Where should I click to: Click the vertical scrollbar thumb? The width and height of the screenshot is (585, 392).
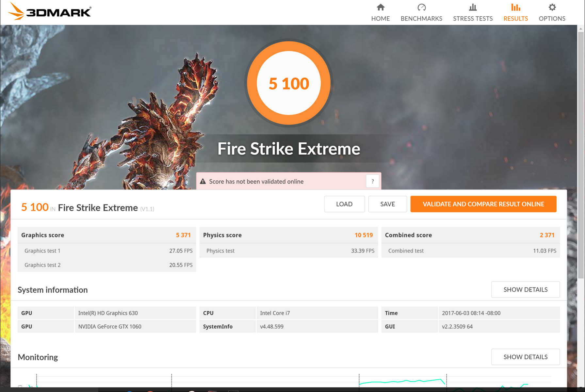pos(581,155)
